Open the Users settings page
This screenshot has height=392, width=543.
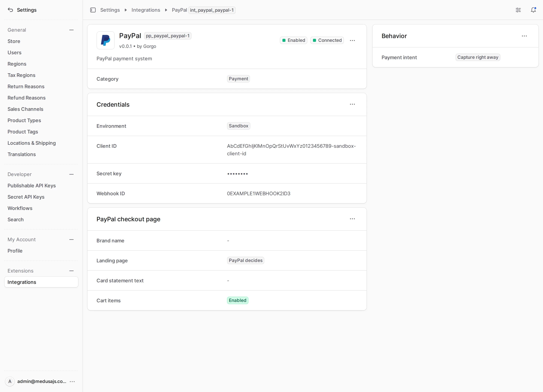[x=41, y=53]
